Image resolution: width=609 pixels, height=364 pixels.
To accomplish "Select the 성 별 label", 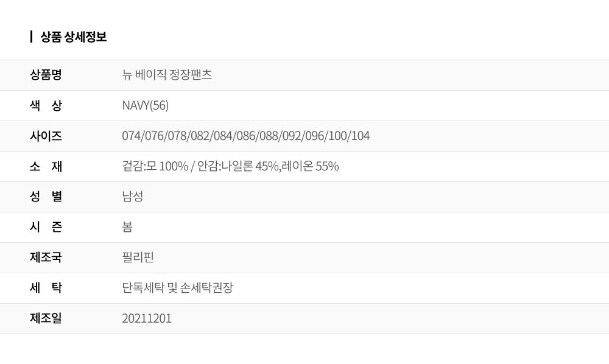I will point(46,197).
